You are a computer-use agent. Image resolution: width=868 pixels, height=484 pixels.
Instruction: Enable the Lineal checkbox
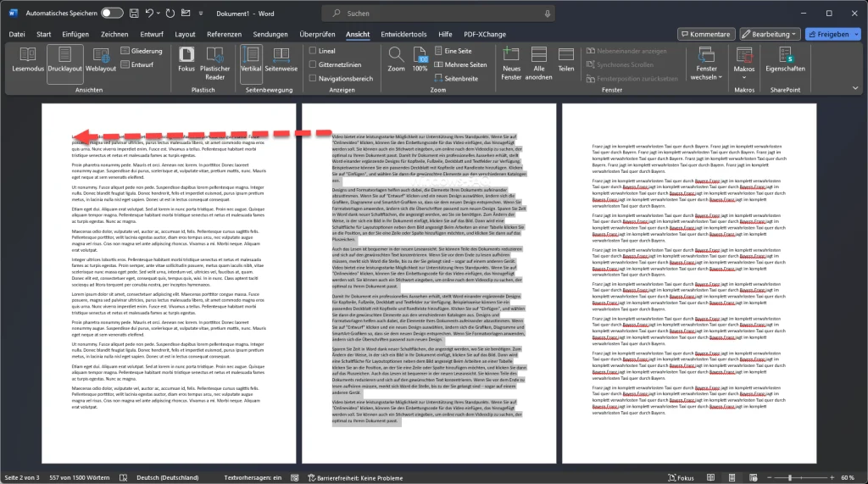coord(313,51)
